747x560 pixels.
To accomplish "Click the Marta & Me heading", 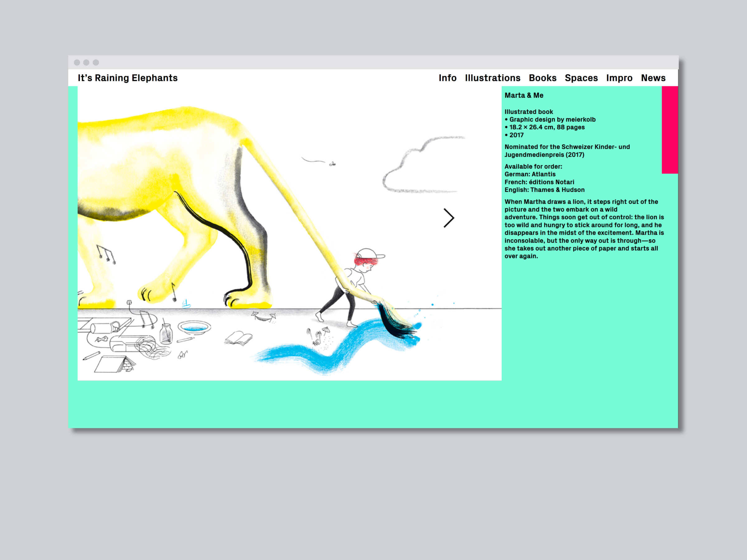I will pyautogui.click(x=524, y=96).
